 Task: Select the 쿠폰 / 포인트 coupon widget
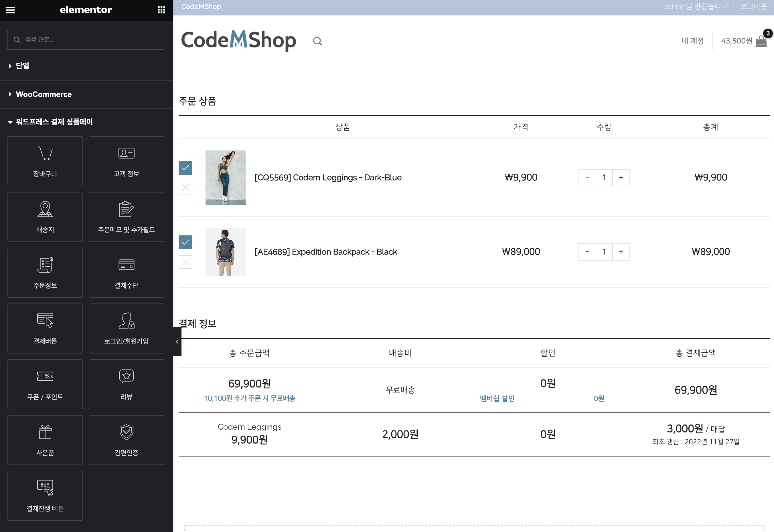[45, 384]
